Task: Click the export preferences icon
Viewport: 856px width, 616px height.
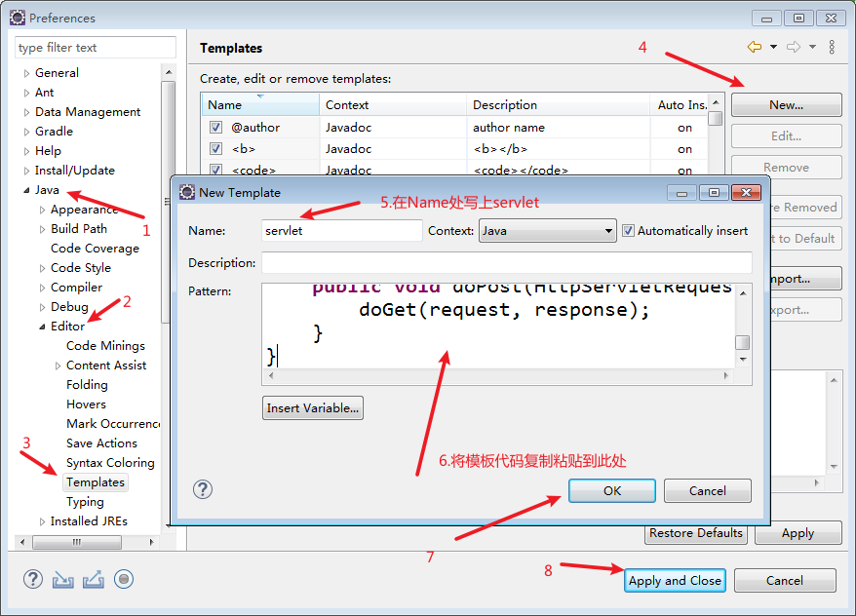Action: click(x=94, y=579)
